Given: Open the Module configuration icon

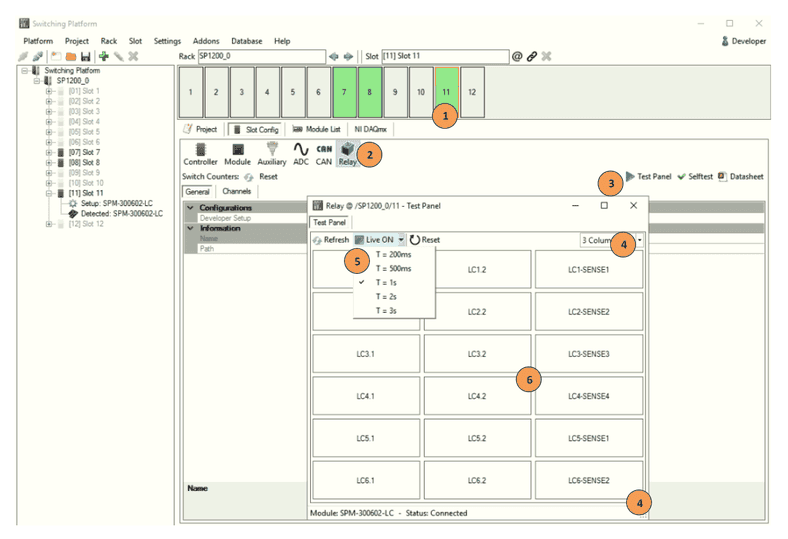Looking at the screenshot, I should click(237, 154).
